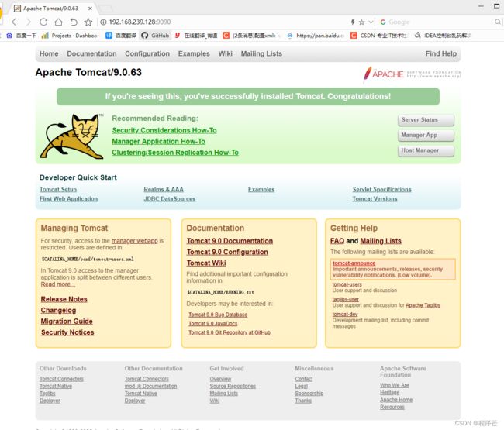This screenshot has width=504, height=430.
Task: Open the manager webapp link
Action: tap(134, 241)
